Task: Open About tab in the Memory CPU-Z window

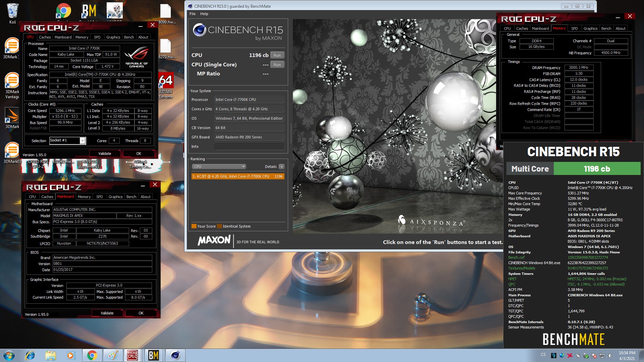Action: (620, 28)
